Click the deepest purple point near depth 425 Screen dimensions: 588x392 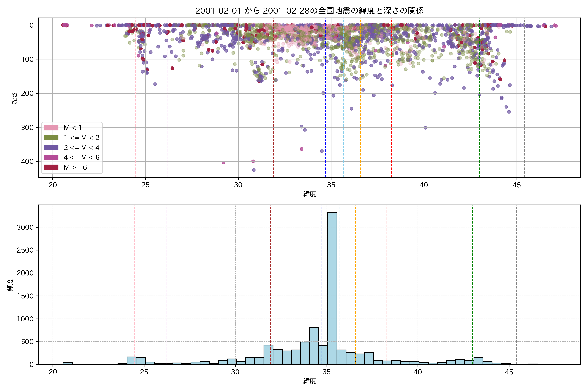click(x=253, y=170)
